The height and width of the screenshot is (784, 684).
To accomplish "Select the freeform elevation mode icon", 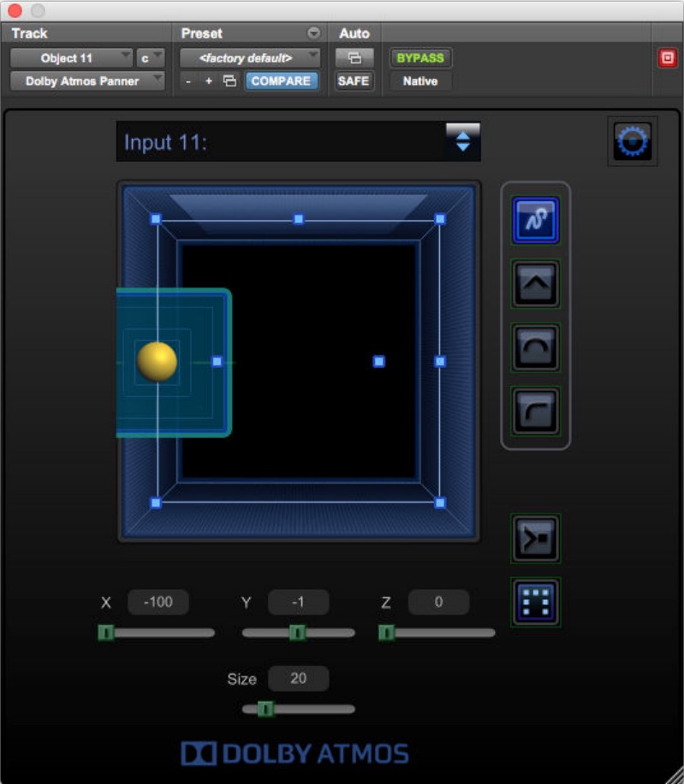I will pyautogui.click(x=535, y=220).
